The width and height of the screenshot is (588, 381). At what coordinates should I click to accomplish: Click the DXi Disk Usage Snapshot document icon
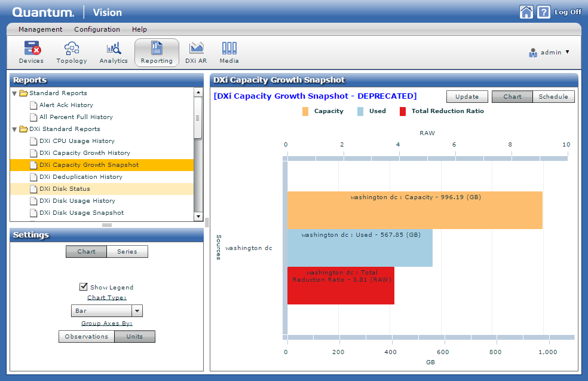[33, 213]
